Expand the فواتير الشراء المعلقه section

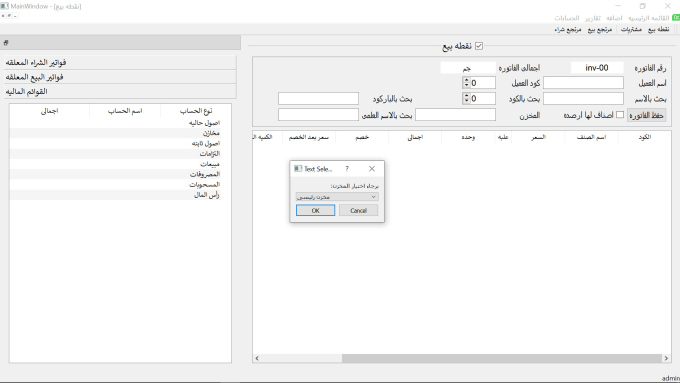[x=120, y=62]
